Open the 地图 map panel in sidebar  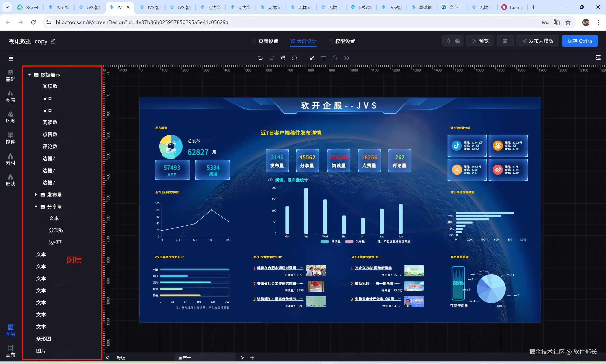click(10, 118)
